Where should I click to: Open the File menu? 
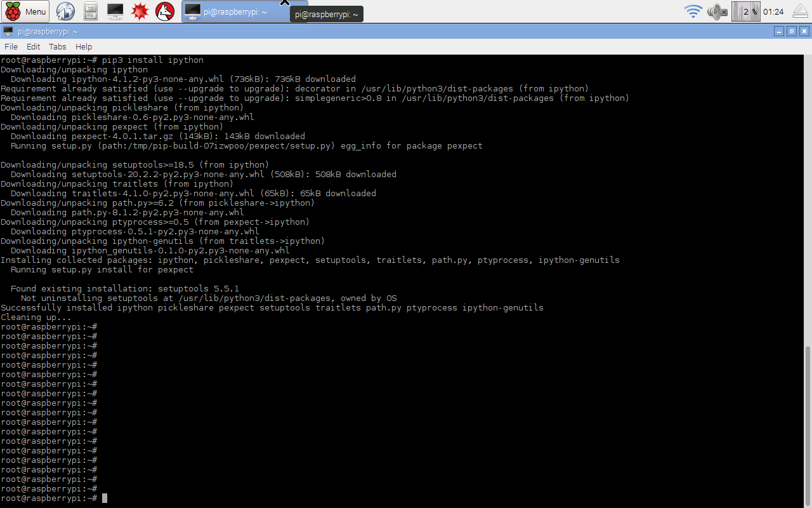point(11,46)
